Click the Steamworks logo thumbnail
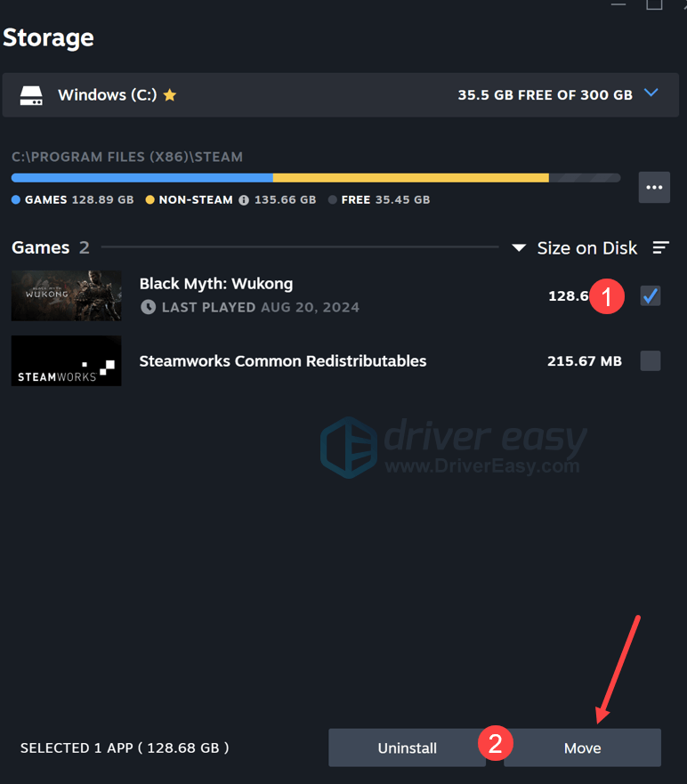The width and height of the screenshot is (687, 784). tap(67, 361)
